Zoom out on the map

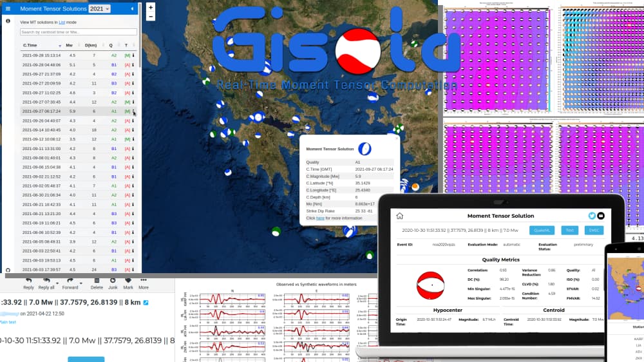(151, 17)
